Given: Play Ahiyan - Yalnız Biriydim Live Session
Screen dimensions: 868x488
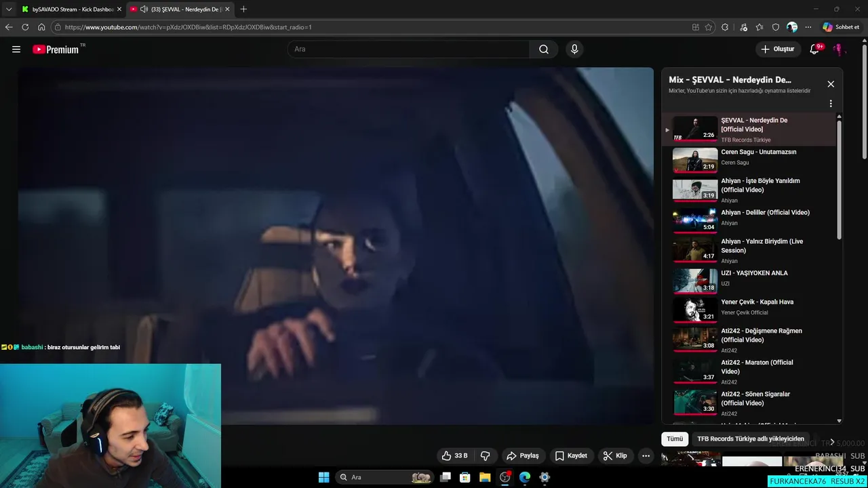Looking at the screenshot, I should [749, 251].
